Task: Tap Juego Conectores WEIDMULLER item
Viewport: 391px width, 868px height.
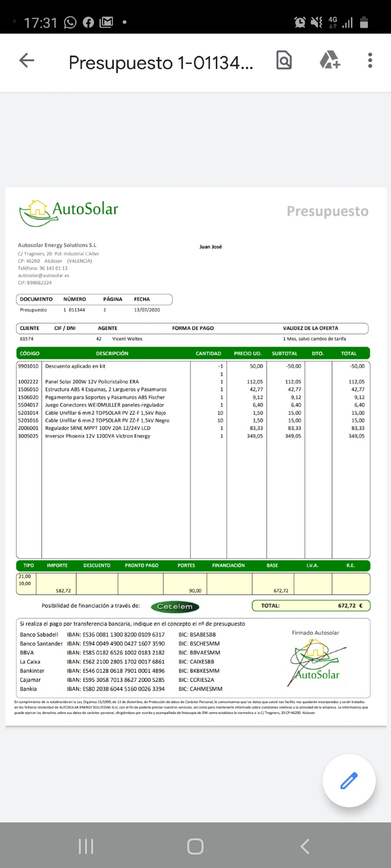Action: [105, 405]
